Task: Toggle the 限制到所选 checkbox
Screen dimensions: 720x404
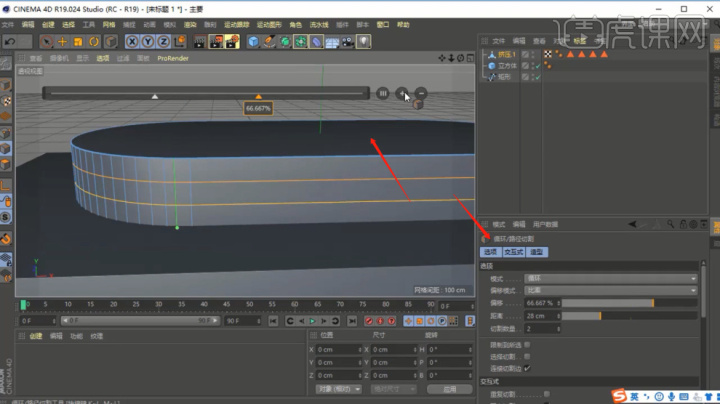Action: coord(527,344)
